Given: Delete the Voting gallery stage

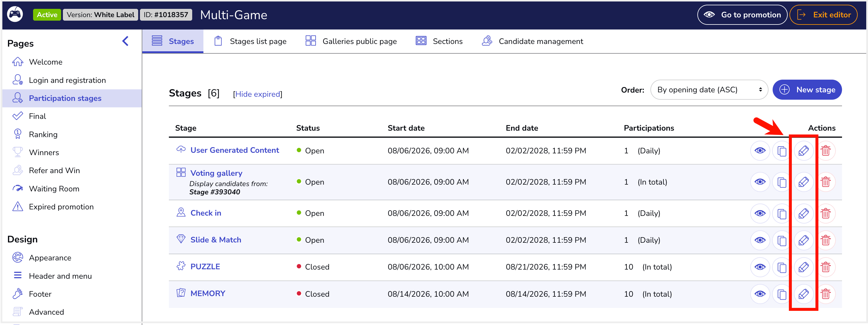Looking at the screenshot, I should tap(825, 182).
